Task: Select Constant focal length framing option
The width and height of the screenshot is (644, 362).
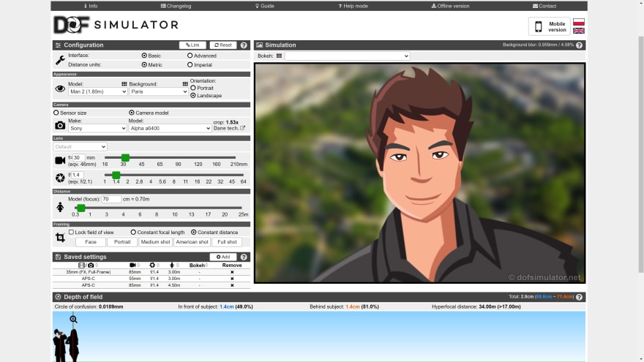Action: [x=133, y=233]
